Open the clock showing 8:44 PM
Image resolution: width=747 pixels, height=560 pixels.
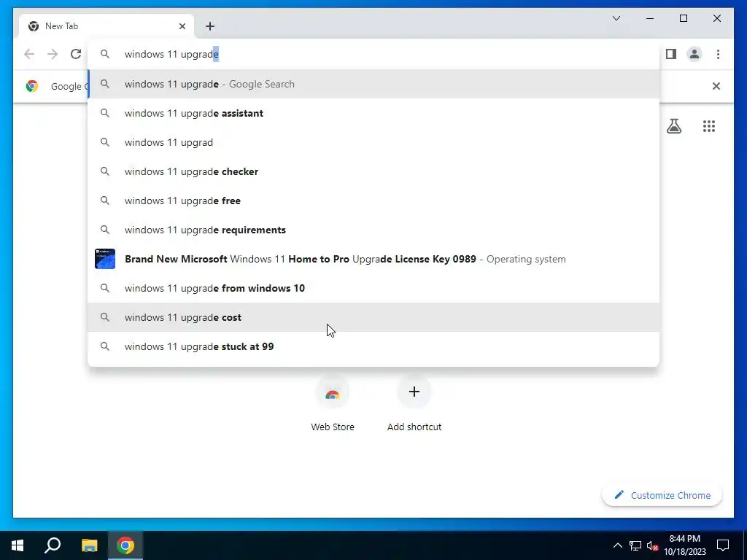tap(684, 545)
